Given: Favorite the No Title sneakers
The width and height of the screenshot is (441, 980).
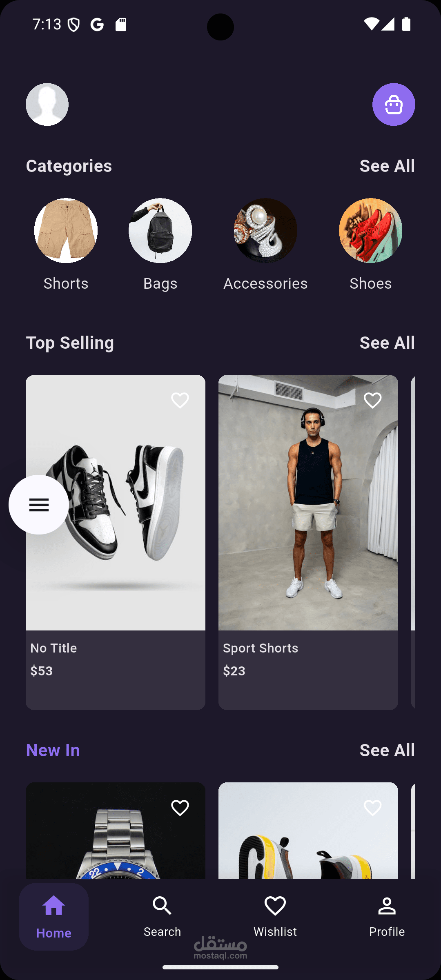Looking at the screenshot, I should [180, 400].
